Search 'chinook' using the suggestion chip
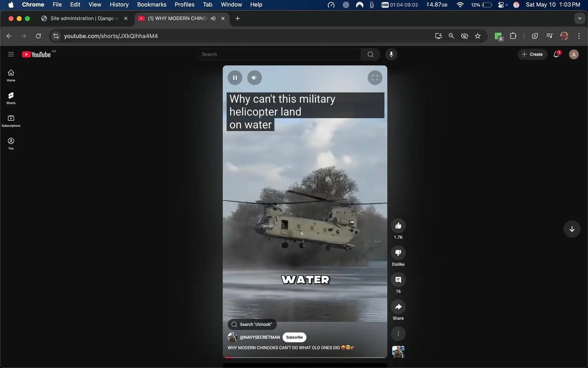This screenshot has height=368, width=588. click(252, 324)
